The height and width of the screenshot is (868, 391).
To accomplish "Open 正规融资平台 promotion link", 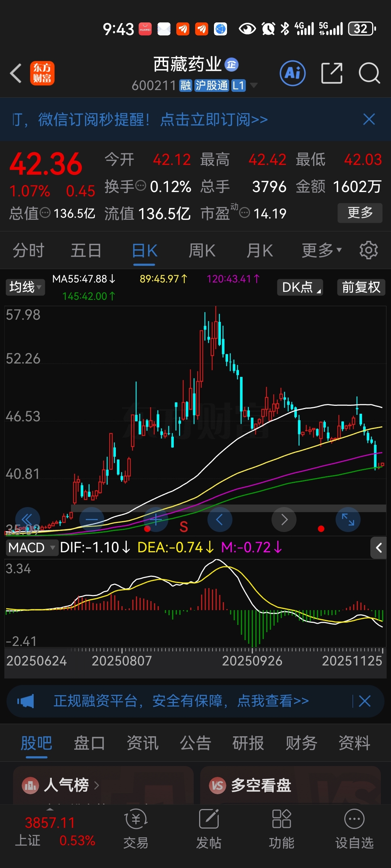I will pyautogui.click(x=181, y=701).
